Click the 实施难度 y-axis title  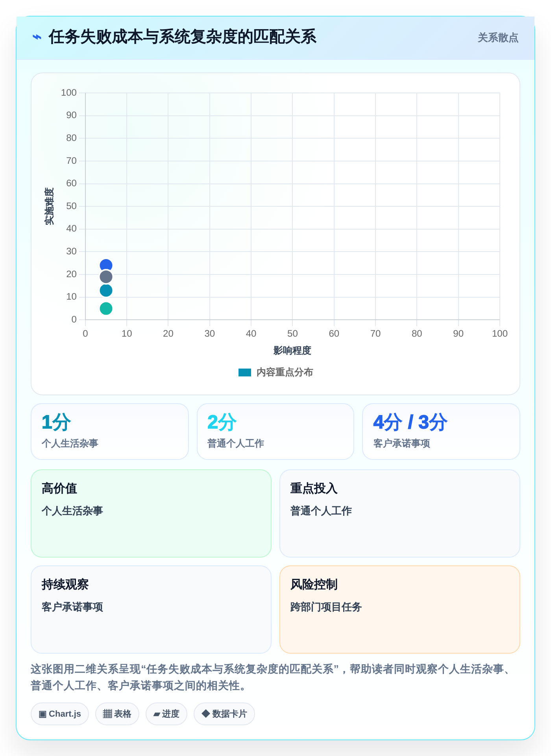(49, 206)
